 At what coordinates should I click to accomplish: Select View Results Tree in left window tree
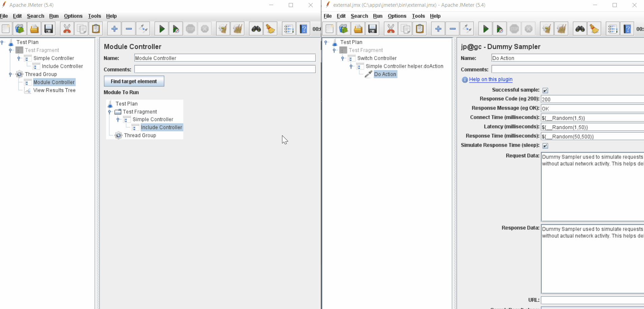[x=54, y=90]
